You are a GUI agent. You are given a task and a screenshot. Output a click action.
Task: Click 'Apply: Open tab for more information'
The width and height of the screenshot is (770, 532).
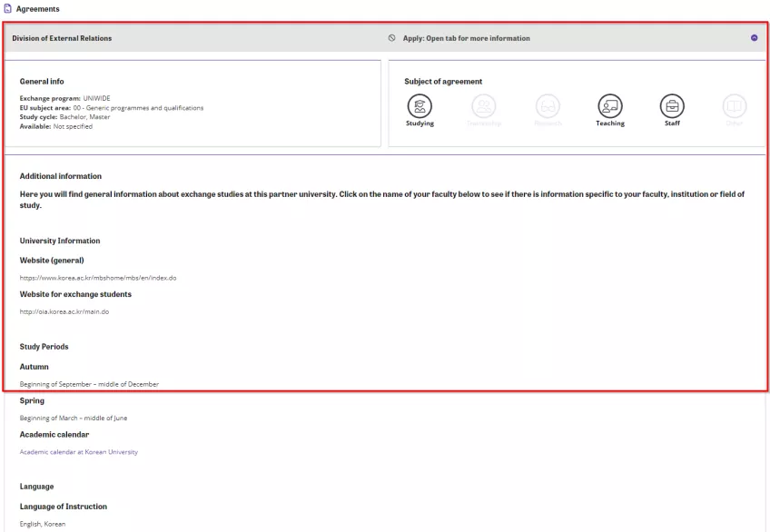coord(466,38)
